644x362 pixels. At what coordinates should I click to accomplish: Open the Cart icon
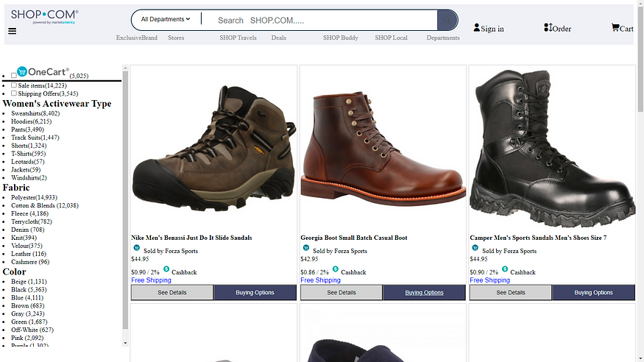click(615, 27)
